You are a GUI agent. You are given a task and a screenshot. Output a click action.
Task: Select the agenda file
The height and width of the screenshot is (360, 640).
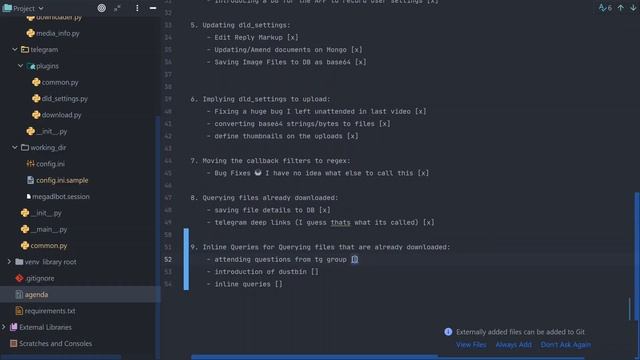point(36,295)
